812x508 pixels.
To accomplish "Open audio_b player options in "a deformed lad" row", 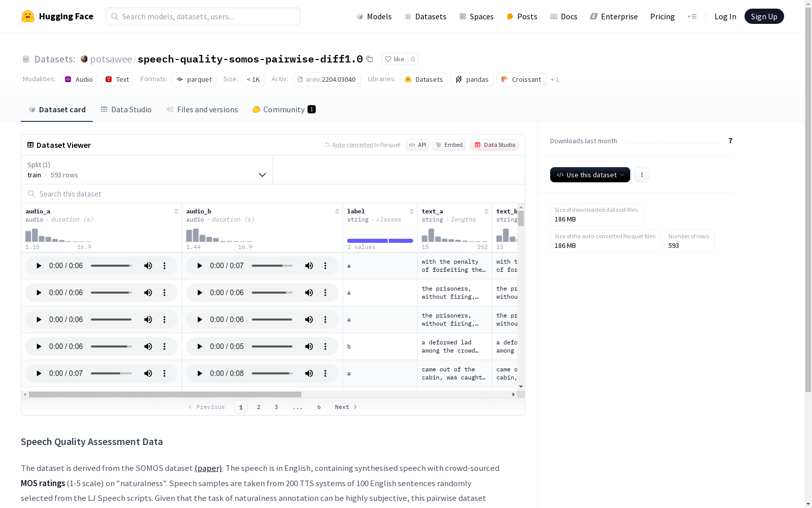I will click(x=325, y=346).
